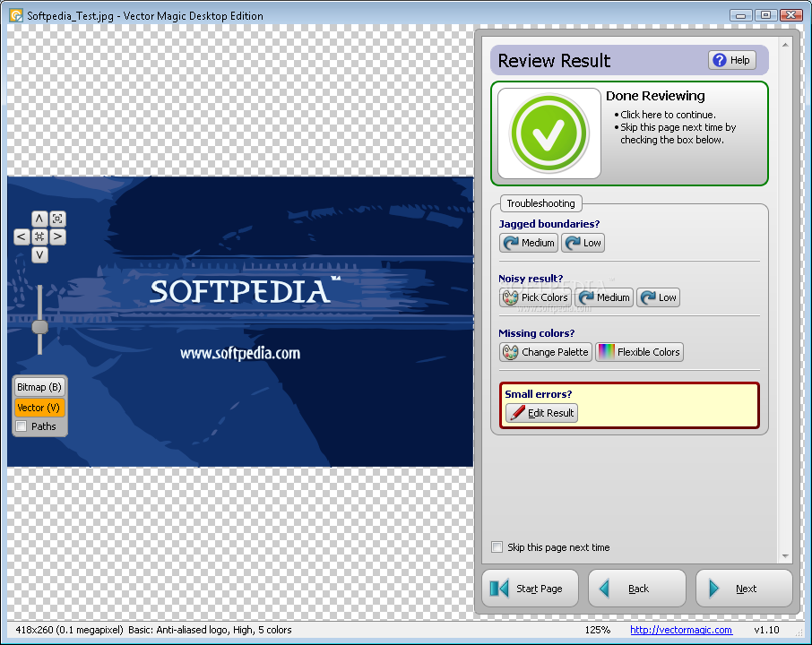Click the green checkmark Done Reviewing icon
812x645 pixels.
pyautogui.click(x=549, y=133)
